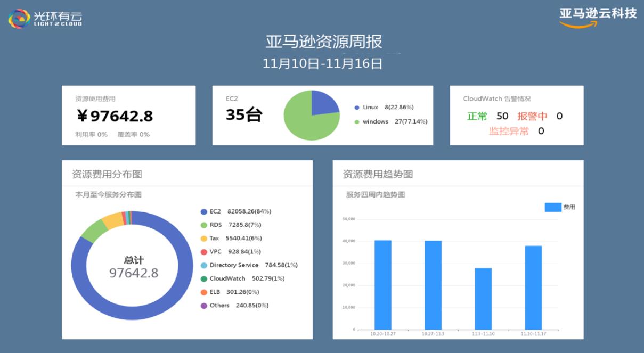Click the 服务四周内趋势图 subtitle
This screenshot has height=353, width=644.
(376, 195)
